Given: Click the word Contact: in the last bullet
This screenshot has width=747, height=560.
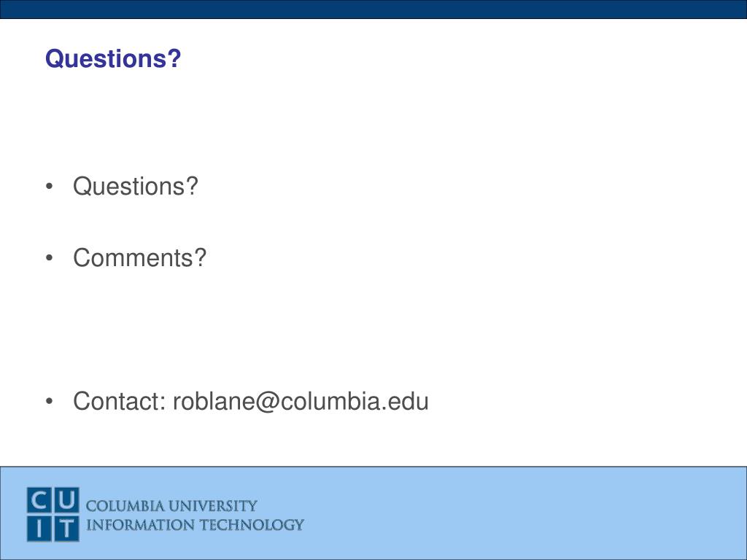Looking at the screenshot, I should (x=119, y=401).
